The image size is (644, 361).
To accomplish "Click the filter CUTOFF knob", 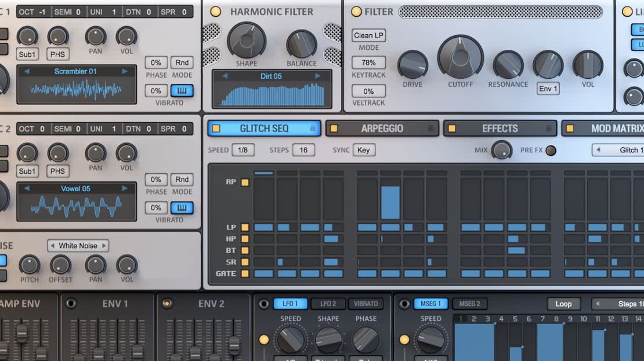I will tap(461, 57).
